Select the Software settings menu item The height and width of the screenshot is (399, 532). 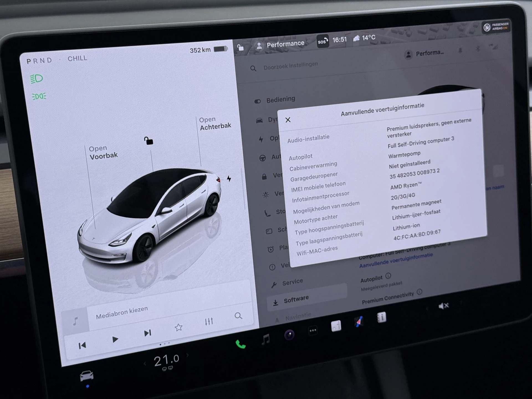[296, 300]
